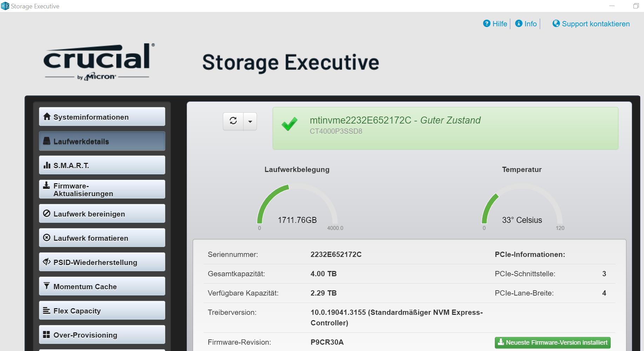
Task: Click the Gesamtkapazität label
Action: pos(236,274)
